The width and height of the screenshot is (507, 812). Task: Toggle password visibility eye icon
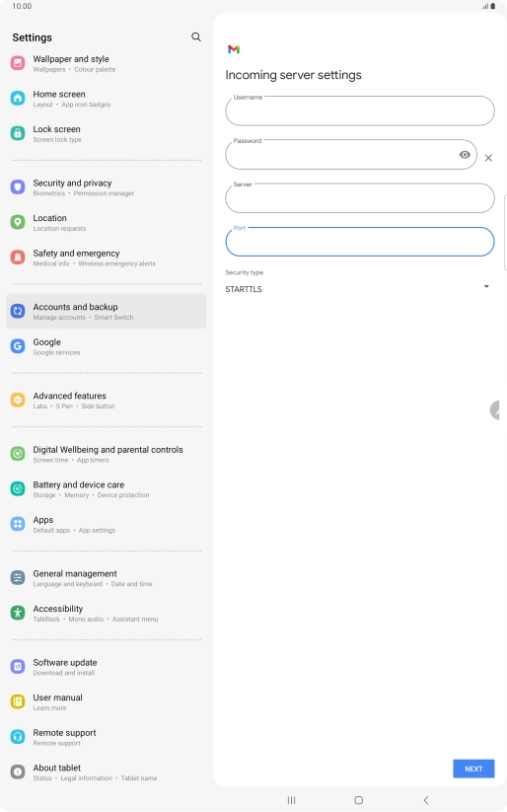(x=465, y=154)
